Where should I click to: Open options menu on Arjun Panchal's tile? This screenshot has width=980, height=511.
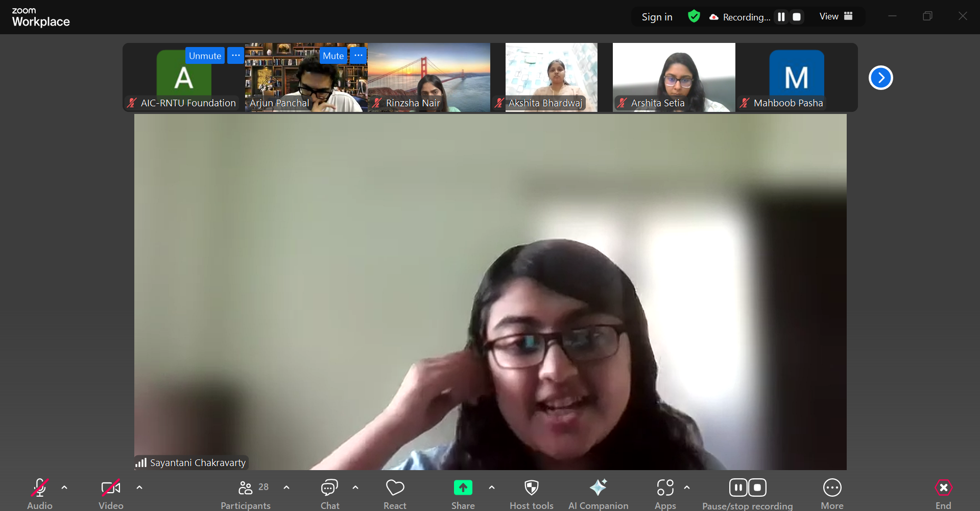[358, 55]
